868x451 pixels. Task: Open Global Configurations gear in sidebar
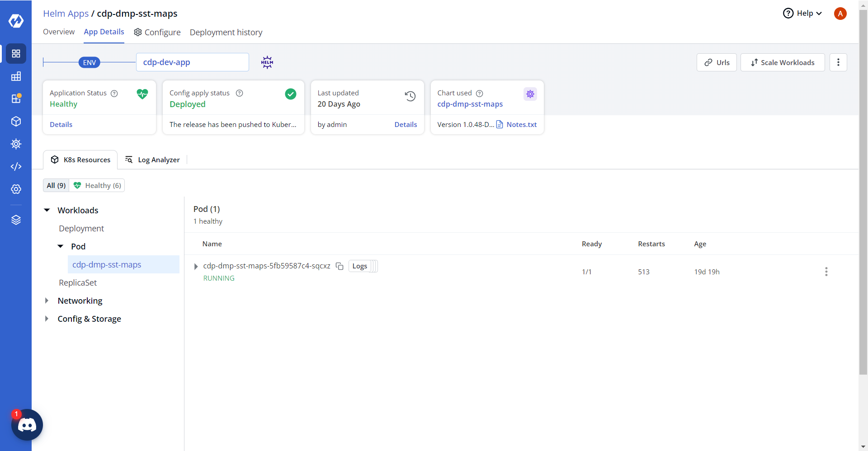point(16,189)
